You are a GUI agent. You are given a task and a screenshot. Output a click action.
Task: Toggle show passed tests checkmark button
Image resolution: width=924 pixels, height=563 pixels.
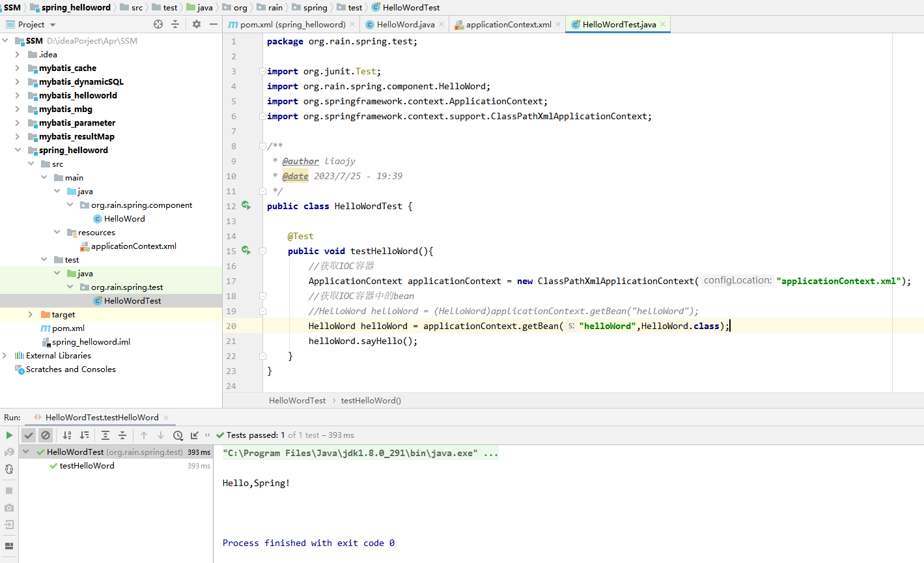(x=29, y=435)
